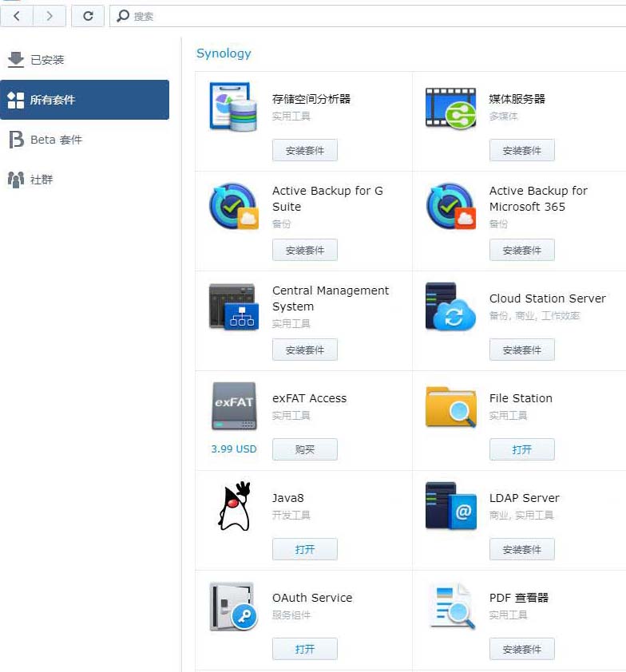Click the magnifier icon in search box
Screen dimensions: 626x672
(123, 16)
